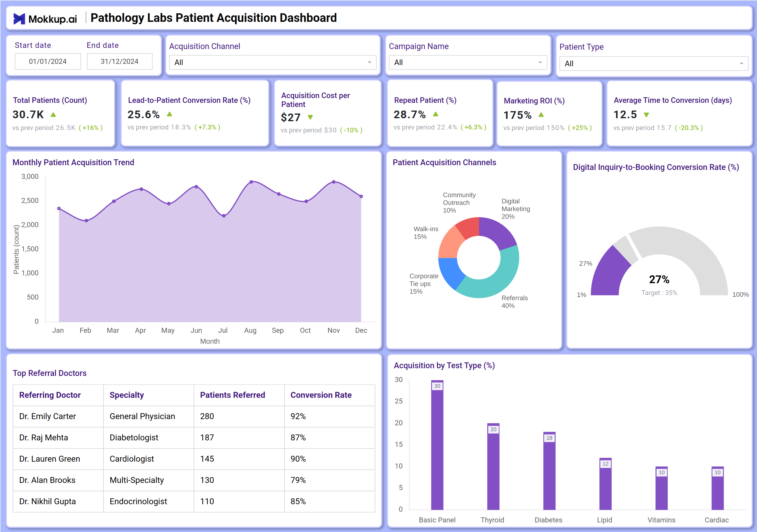Click the Repeat Patient up arrow indicator
Screen dimensions: 757x532
click(436, 114)
